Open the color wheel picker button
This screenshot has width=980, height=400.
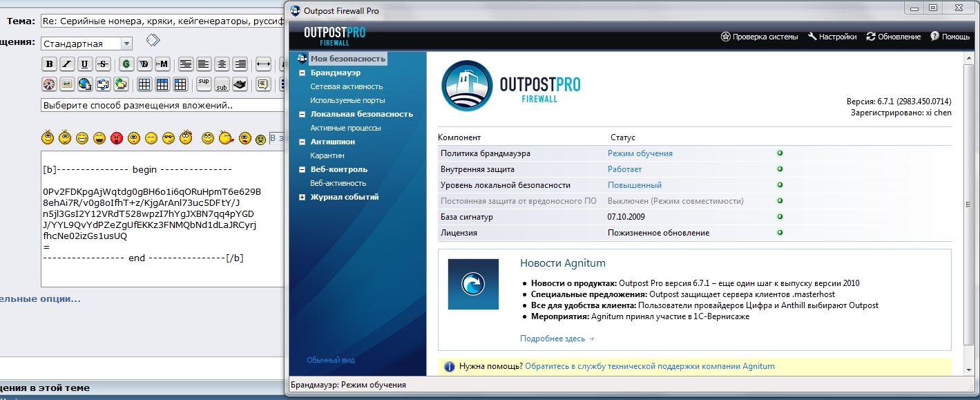coord(49,84)
